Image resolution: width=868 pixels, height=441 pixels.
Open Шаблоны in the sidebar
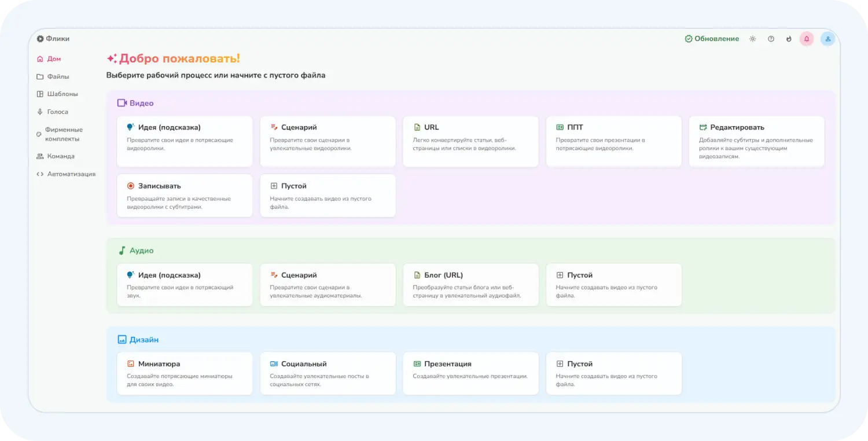click(x=62, y=94)
